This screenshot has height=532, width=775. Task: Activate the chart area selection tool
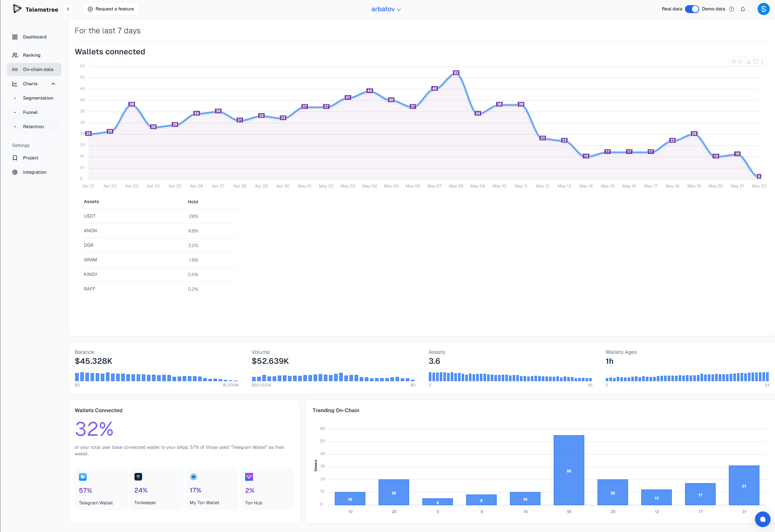[x=748, y=62]
